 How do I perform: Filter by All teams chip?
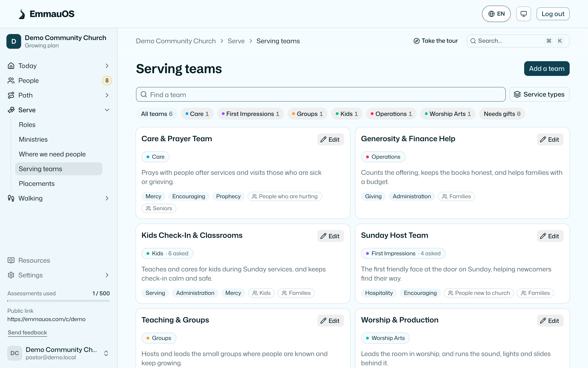tap(157, 114)
